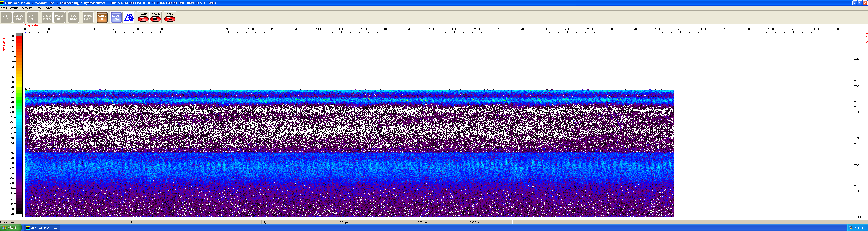This screenshot has height=231, width=868.
Task: Click the white bottom swatch of color scale
Action: tap(19, 215)
